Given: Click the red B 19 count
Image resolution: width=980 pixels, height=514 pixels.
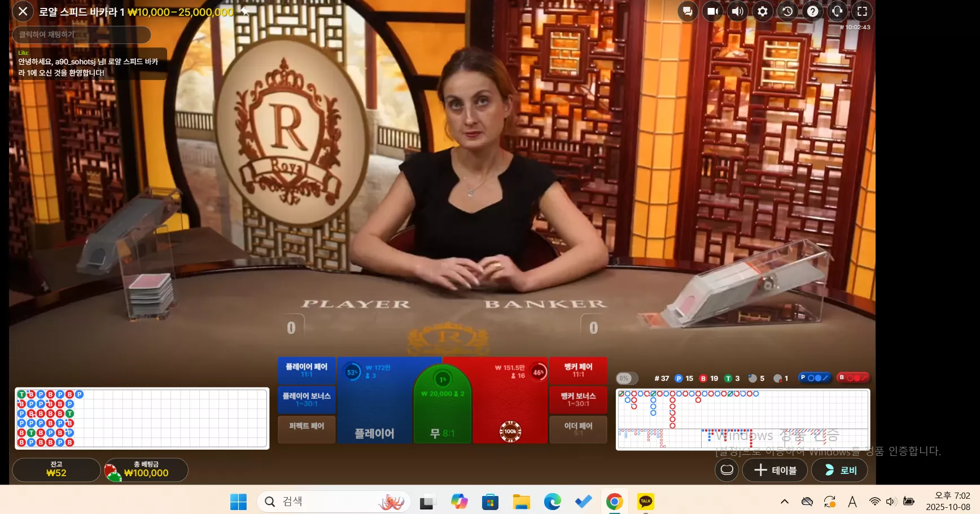Looking at the screenshot, I should (x=708, y=379).
